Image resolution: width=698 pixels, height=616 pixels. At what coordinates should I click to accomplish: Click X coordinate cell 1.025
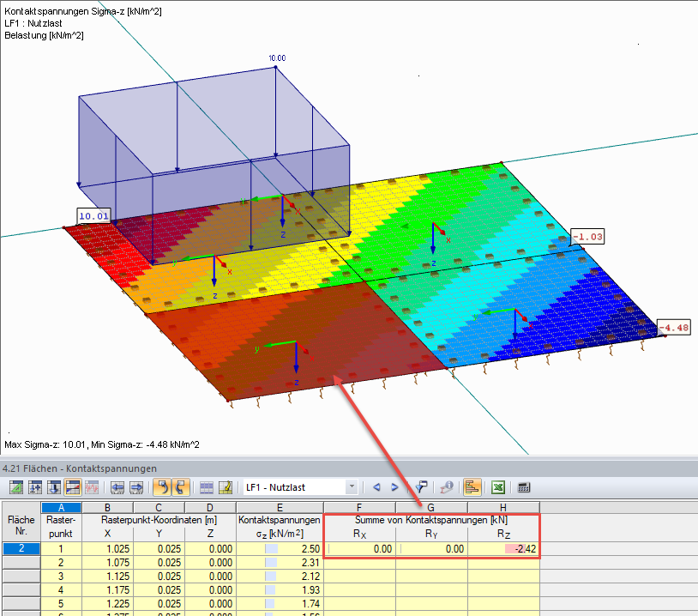point(107,549)
